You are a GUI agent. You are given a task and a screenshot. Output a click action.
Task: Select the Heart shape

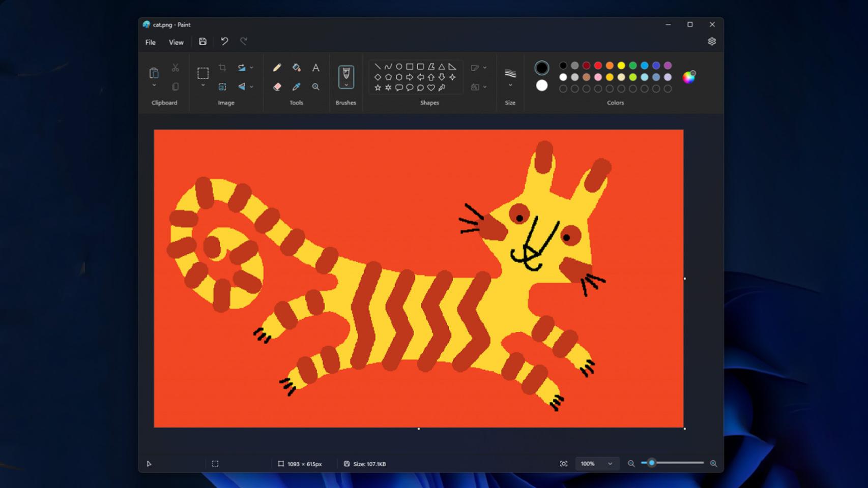431,87
